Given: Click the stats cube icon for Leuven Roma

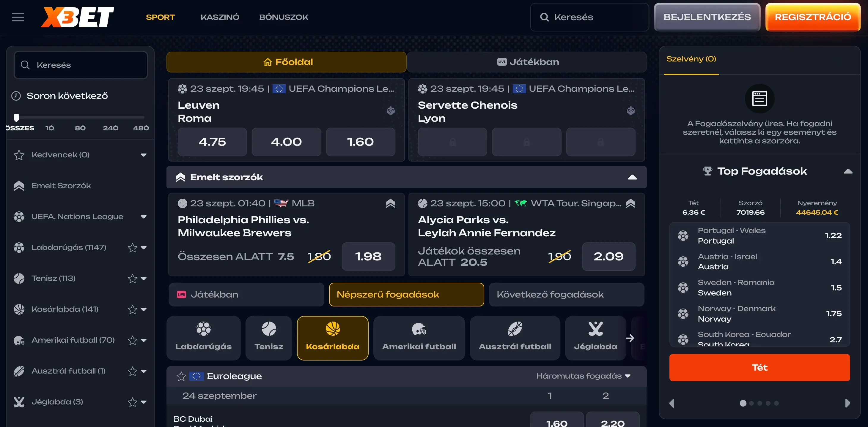Looking at the screenshot, I should point(391,111).
